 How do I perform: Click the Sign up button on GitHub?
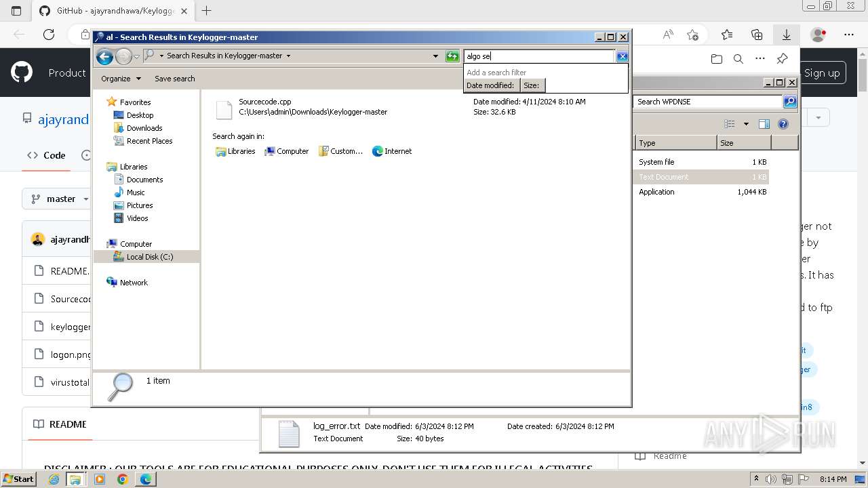click(822, 73)
